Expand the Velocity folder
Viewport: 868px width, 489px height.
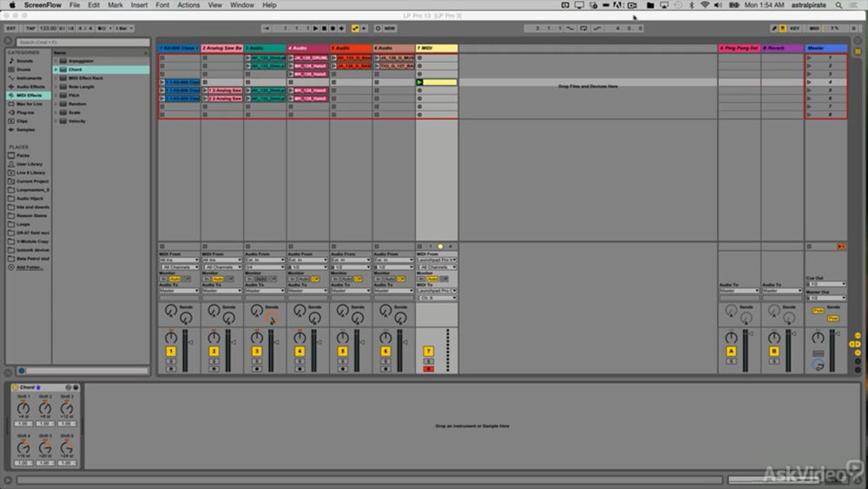[56, 122]
